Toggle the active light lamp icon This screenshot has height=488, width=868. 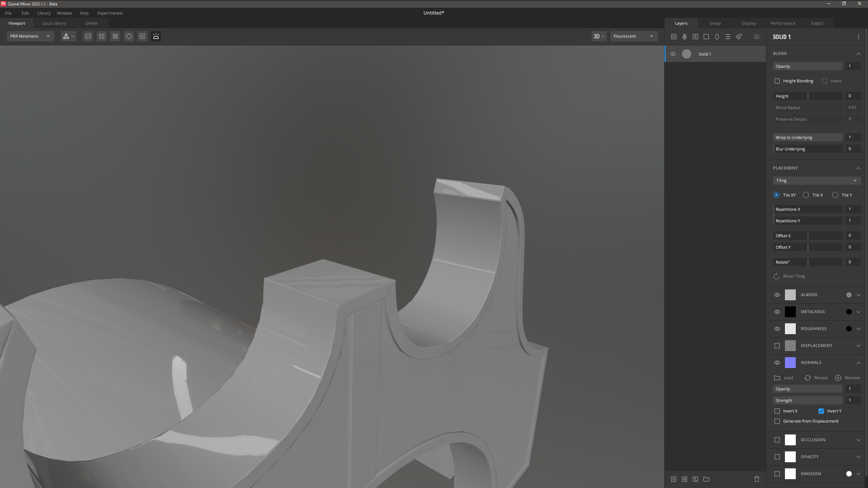click(x=156, y=36)
